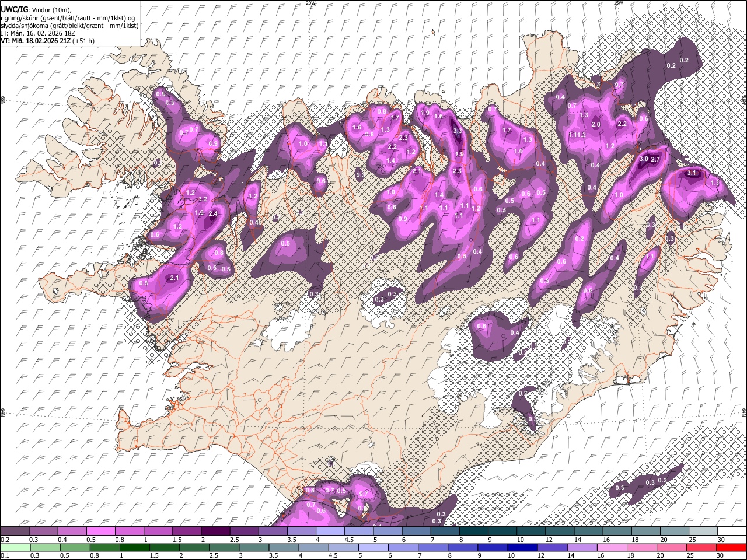Select the 2.0 snowfall value in the northeast
The width and height of the screenshot is (747, 560).
pyautogui.click(x=596, y=125)
